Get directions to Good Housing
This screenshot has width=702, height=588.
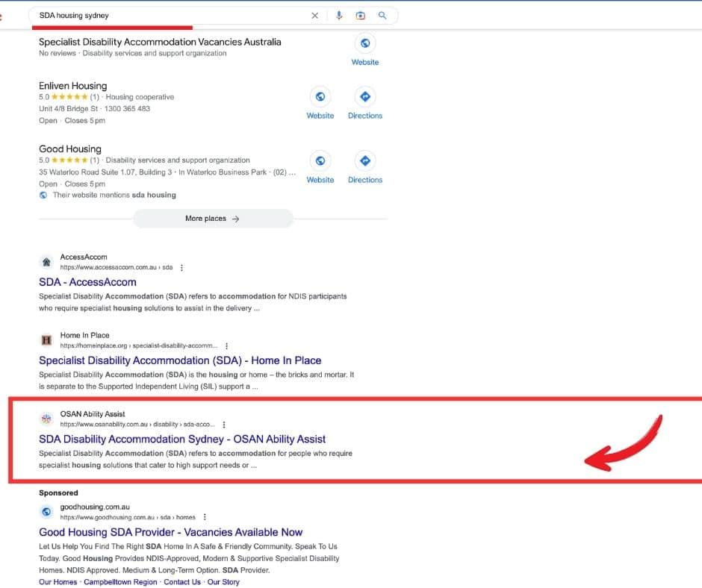pos(365,161)
